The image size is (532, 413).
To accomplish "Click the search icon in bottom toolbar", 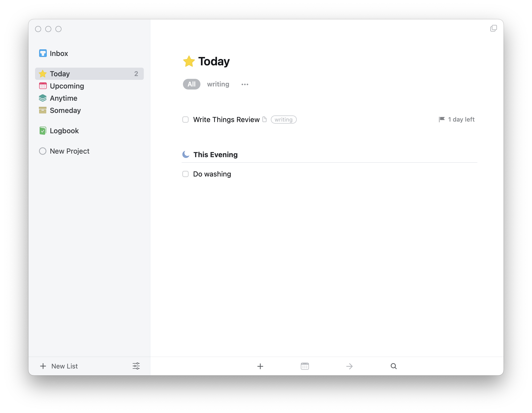I will [x=393, y=366].
